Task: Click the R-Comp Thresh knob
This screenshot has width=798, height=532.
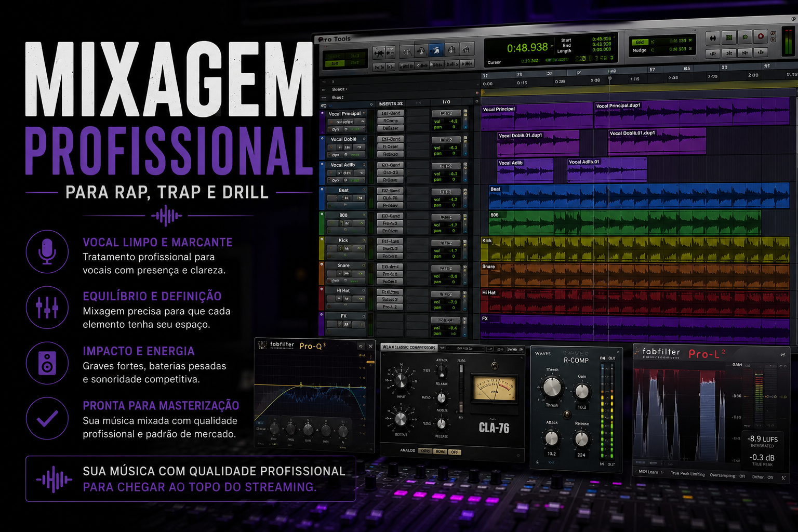Action: (x=552, y=387)
